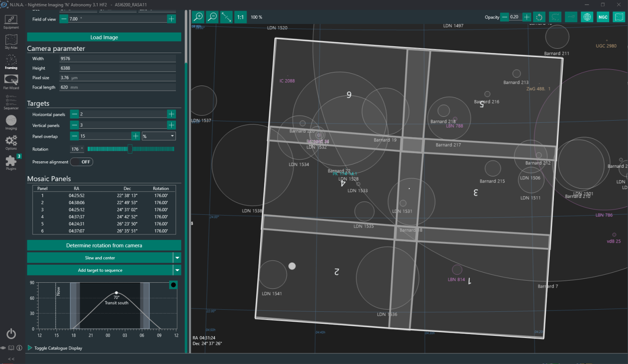
Task: Click the Field of view input 7.00
Action: click(x=117, y=19)
